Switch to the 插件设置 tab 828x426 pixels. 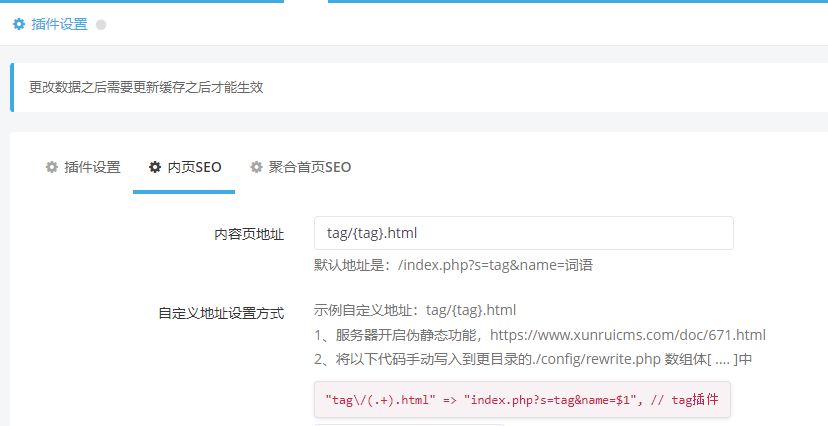coord(83,167)
